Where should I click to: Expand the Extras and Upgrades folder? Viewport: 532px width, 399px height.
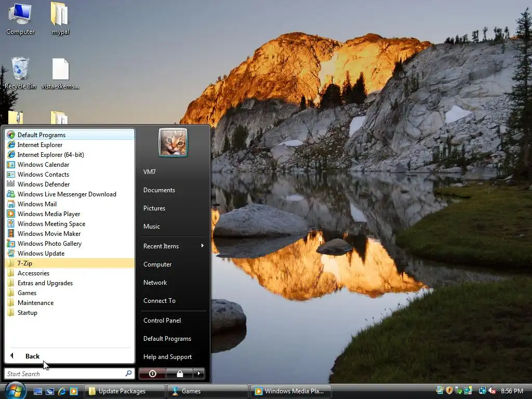click(x=70, y=283)
